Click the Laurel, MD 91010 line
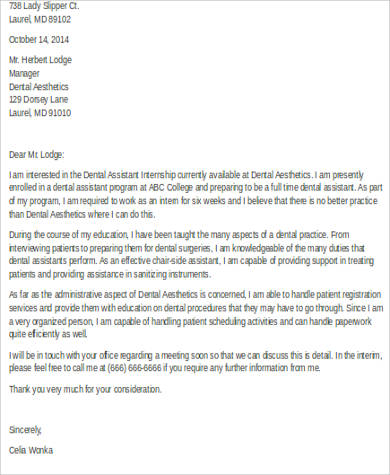This screenshot has height=475, width=390. pos(40,113)
